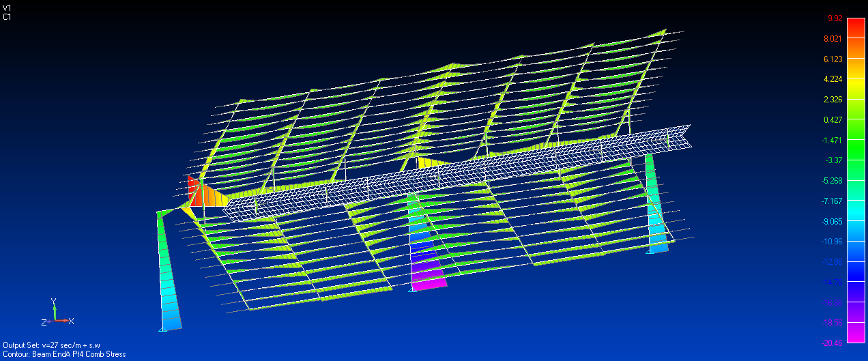This screenshot has height=361, width=868.
Task: Click the C1 label under V1
Action: pyautogui.click(x=7, y=17)
